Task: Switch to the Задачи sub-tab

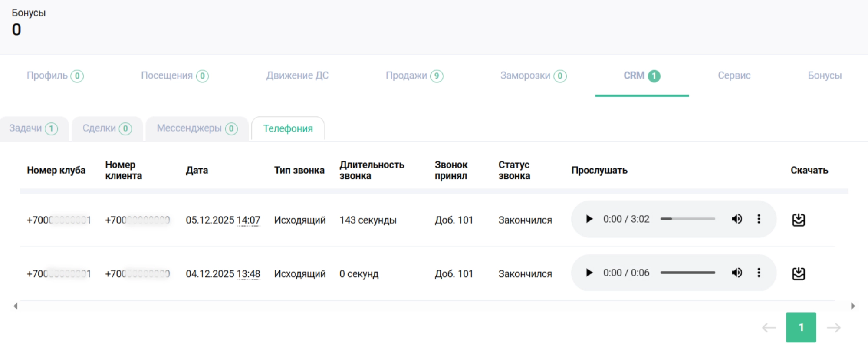Action: [x=34, y=128]
